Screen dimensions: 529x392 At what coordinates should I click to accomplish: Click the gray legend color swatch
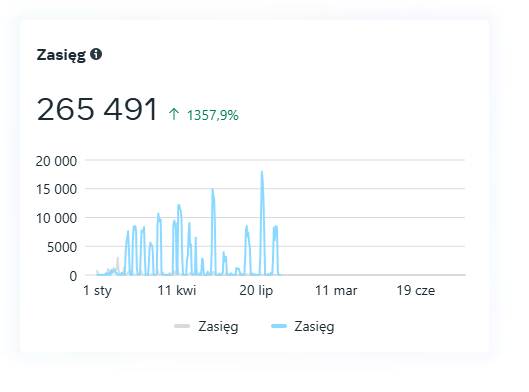coord(182,326)
